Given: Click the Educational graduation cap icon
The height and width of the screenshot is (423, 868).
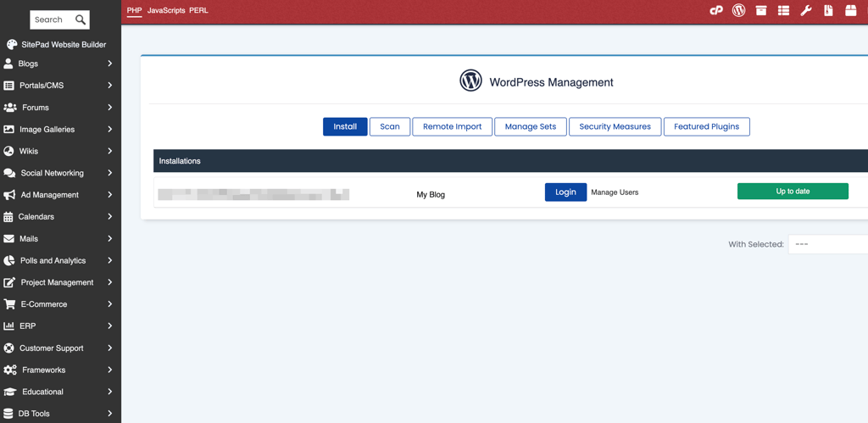Looking at the screenshot, I should [10, 392].
